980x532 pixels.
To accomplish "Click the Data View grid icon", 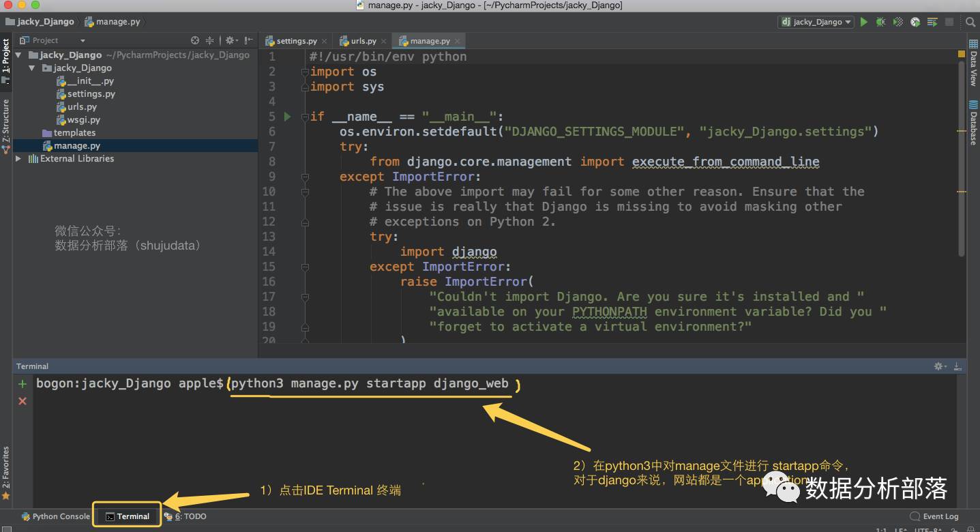I will [x=973, y=44].
